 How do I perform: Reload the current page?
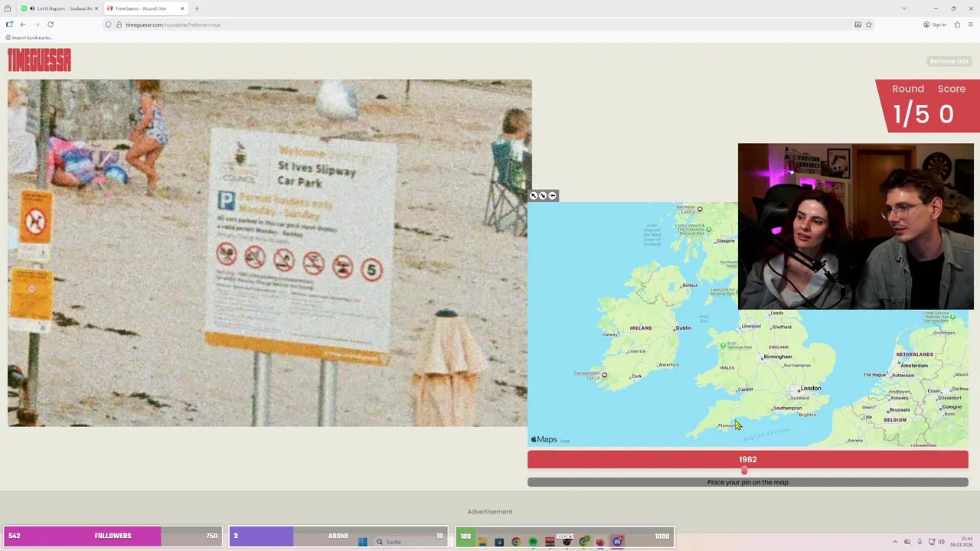coord(51,24)
